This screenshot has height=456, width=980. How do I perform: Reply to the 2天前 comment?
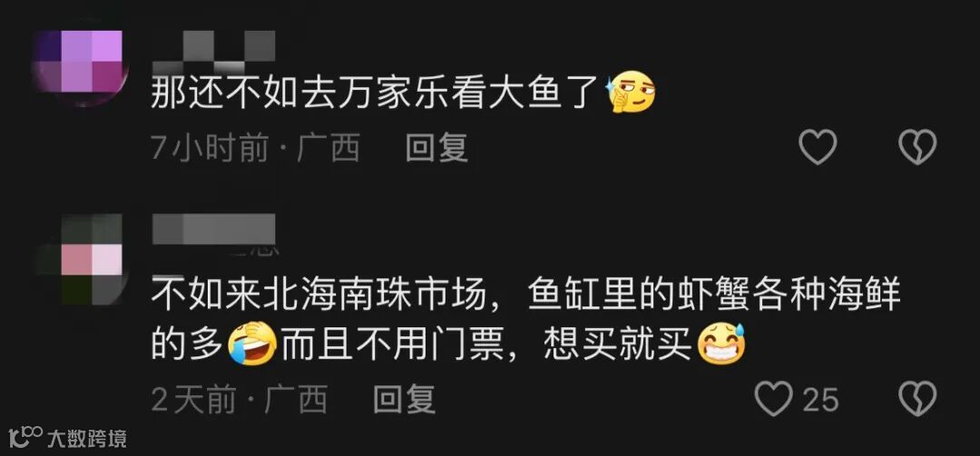pos(405,399)
